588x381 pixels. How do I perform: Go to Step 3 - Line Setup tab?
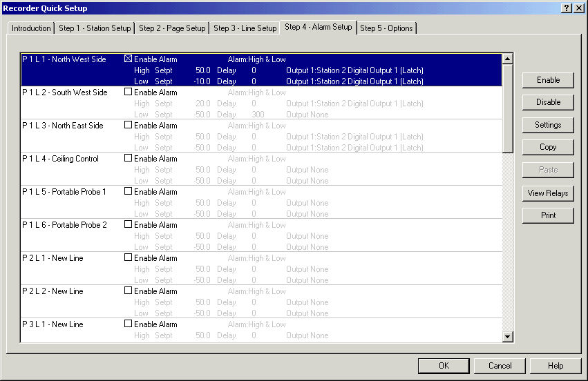point(245,28)
